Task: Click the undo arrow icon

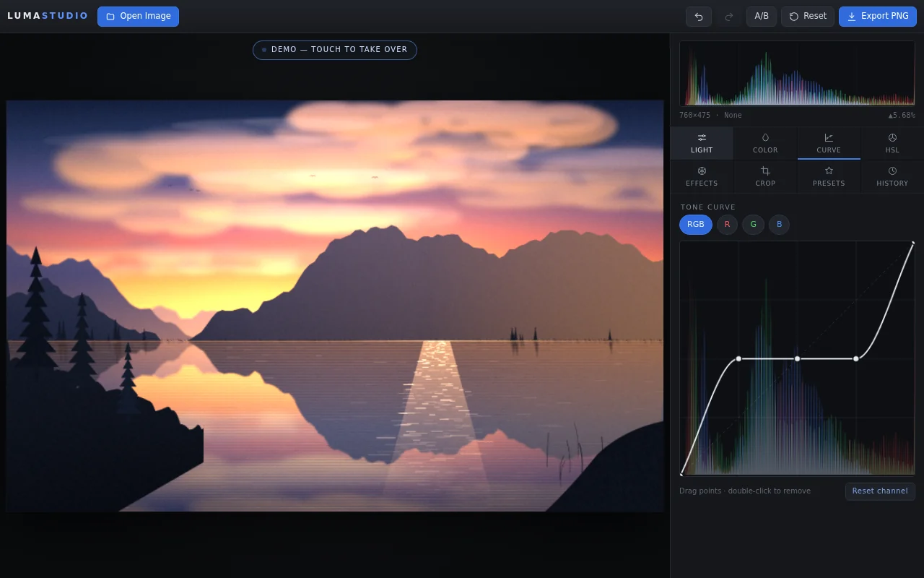Action: pos(699,17)
